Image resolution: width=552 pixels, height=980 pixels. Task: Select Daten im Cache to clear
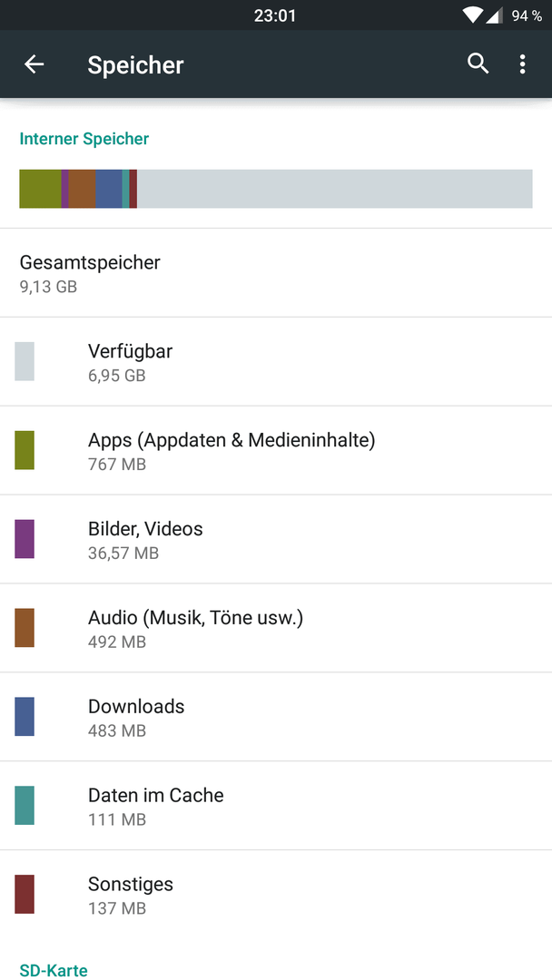[x=276, y=805]
